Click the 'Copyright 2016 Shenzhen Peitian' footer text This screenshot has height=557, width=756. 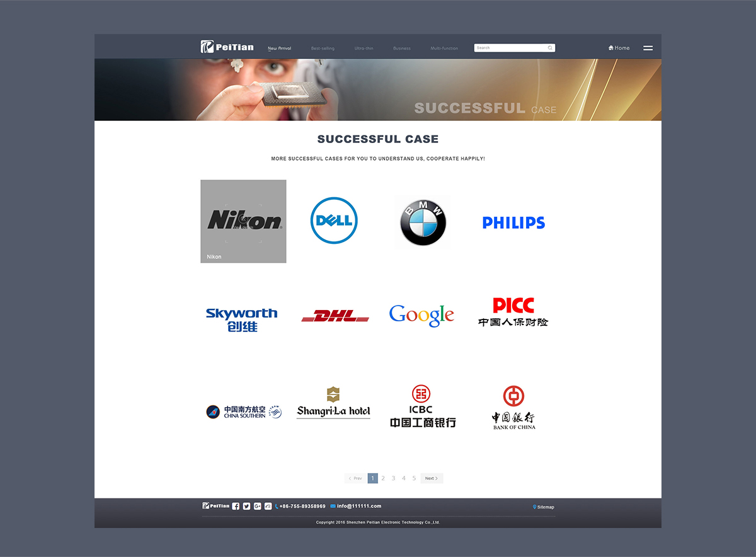click(x=378, y=522)
